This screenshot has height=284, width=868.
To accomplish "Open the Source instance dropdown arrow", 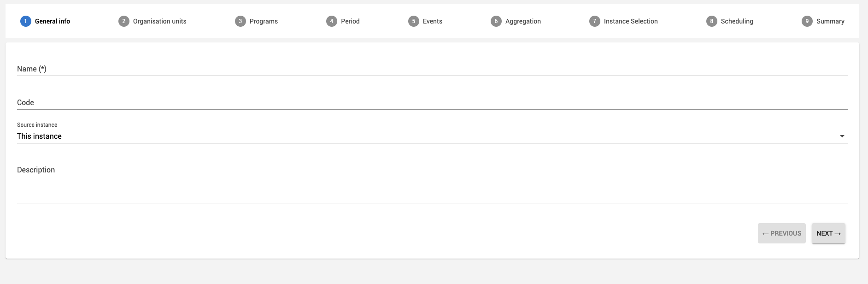I will tap(842, 136).
